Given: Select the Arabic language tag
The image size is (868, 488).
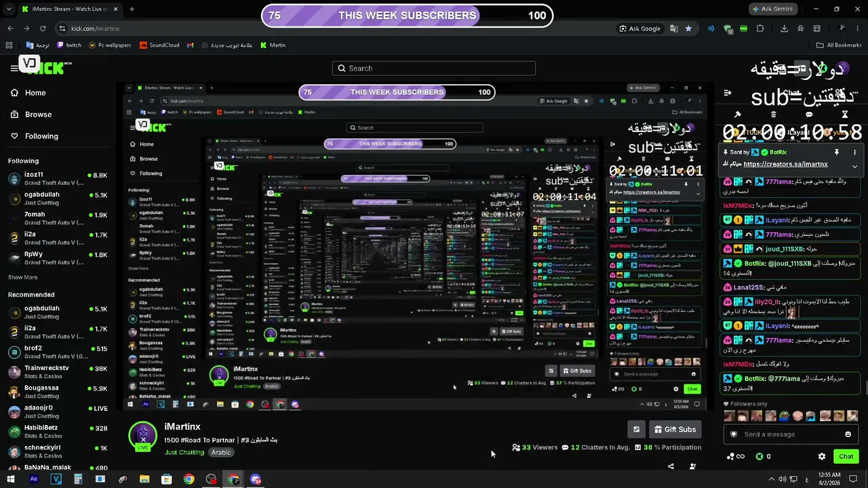Looking at the screenshot, I should coord(221,452).
